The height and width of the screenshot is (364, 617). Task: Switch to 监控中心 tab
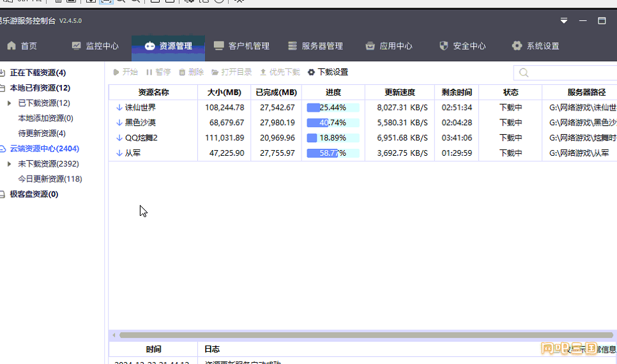tap(95, 46)
